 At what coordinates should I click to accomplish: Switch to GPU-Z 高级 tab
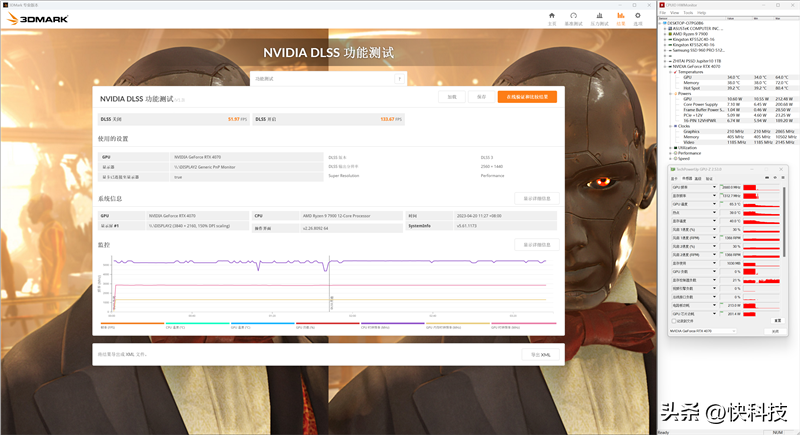click(x=698, y=178)
